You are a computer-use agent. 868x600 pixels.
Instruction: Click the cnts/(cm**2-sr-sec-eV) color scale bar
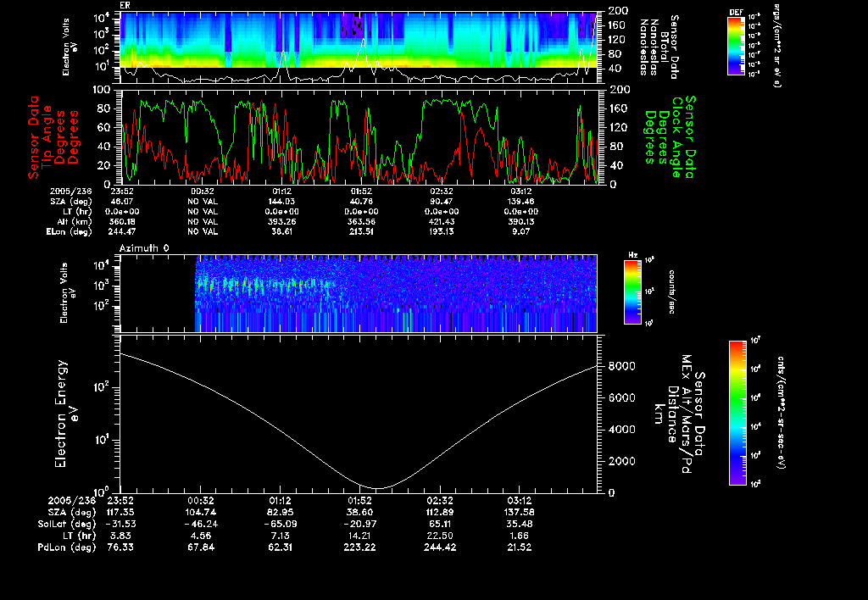[737, 413]
